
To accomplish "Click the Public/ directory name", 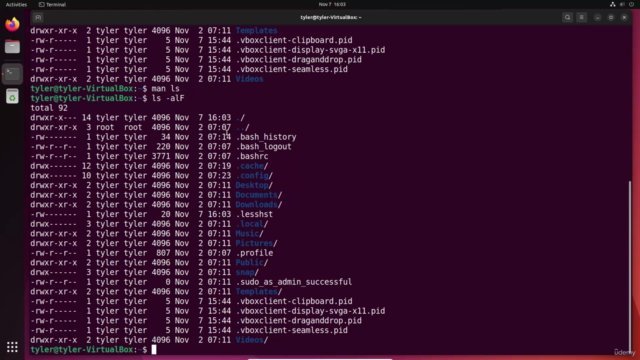I will tap(252, 263).
